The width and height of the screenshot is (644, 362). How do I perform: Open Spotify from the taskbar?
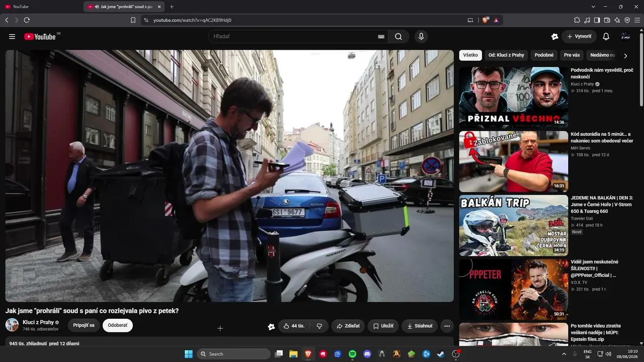(x=353, y=354)
